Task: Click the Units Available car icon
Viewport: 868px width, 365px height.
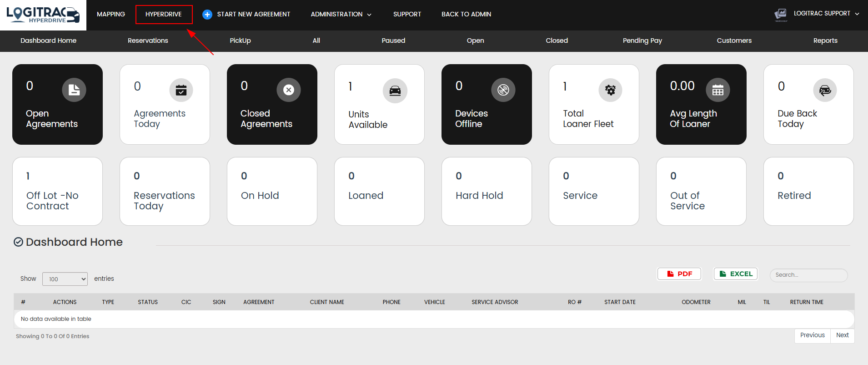Action: pos(395,91)
